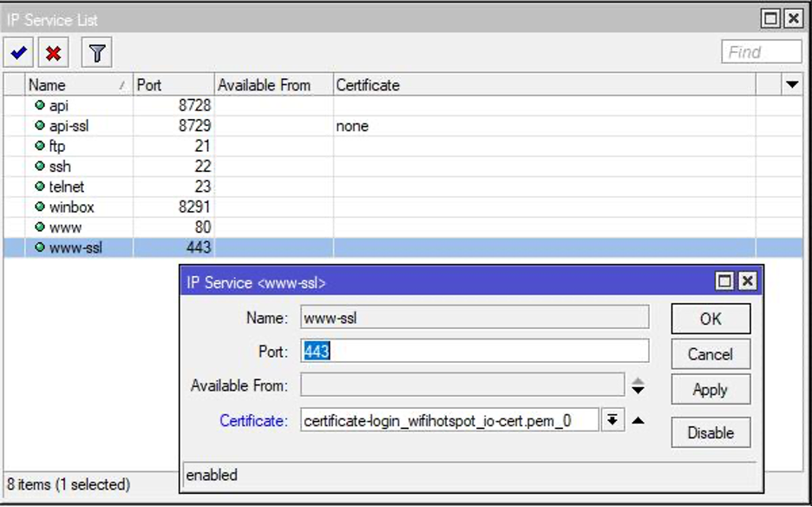Click the Name field in the IP Service dialog
Viewport: 812px width, 507px height.
tap(475, 317)
